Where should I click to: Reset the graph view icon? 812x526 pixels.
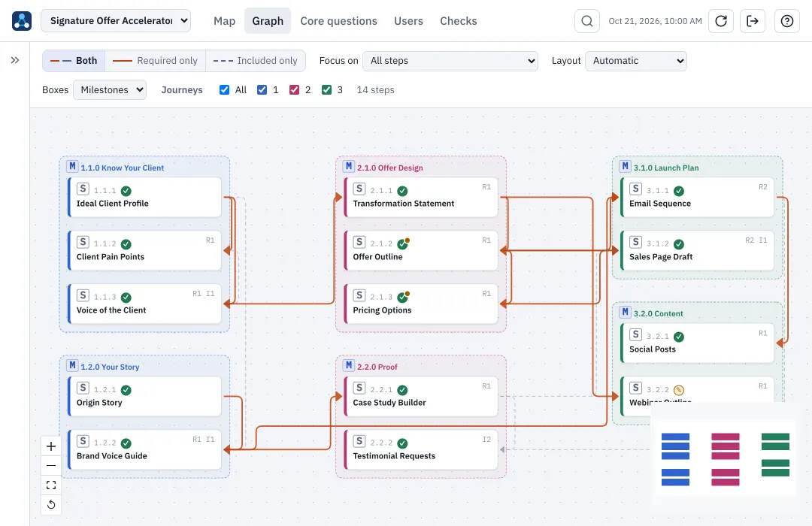coord(51,504)
